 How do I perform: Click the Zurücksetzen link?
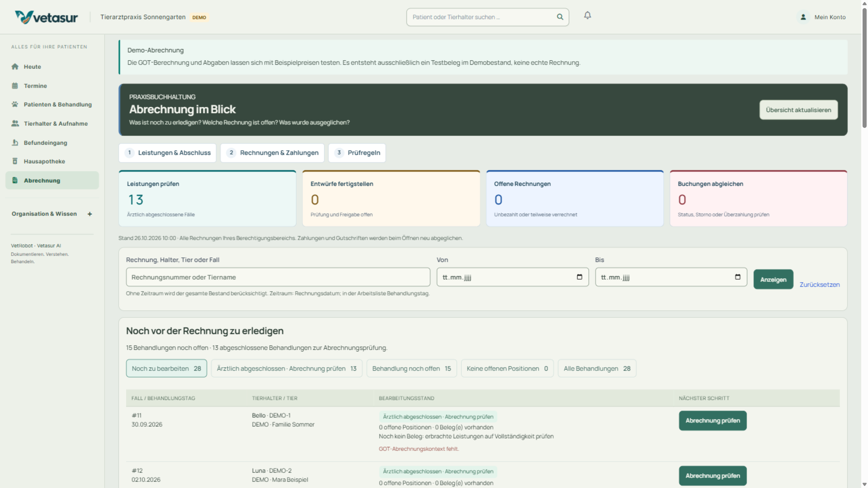pyautogui.click(x=819, y=285)
